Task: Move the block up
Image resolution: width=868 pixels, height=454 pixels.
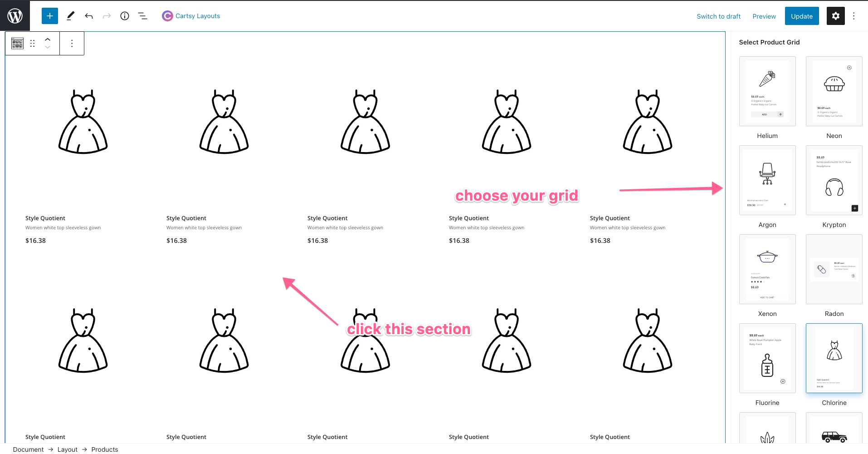Action: point(48,39)
